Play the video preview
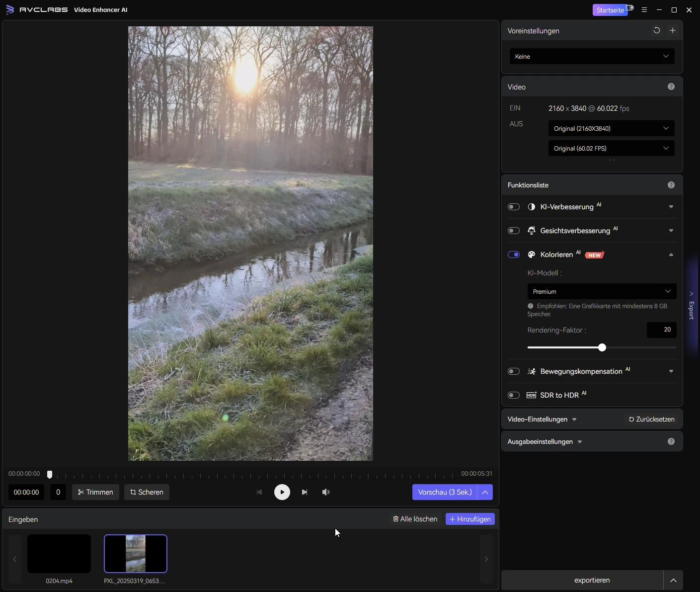Image resolution: width=700 pixels, height=592 pixels. [282, 492]
